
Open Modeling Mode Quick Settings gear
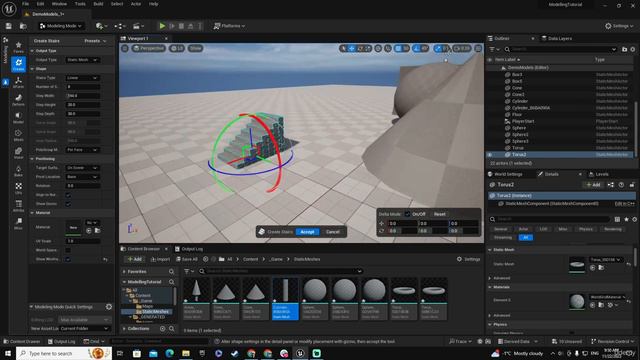[109, 307]
